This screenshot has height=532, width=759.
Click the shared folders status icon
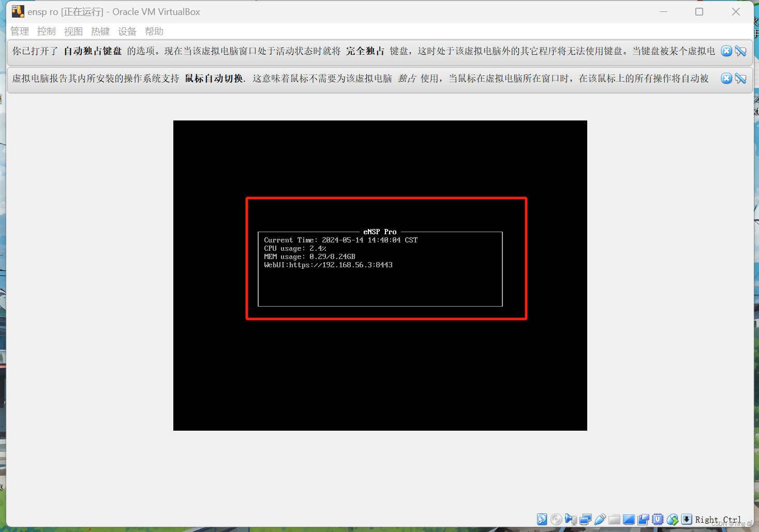coord(615,520)
